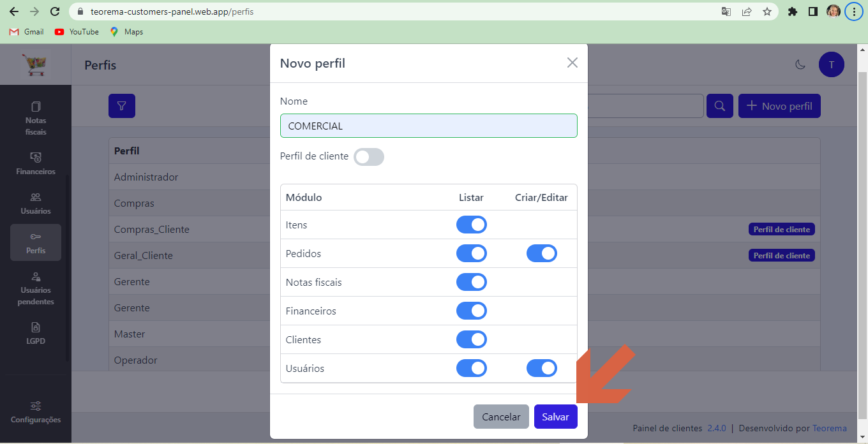Open Configurações in sidebar

[36, 412]
